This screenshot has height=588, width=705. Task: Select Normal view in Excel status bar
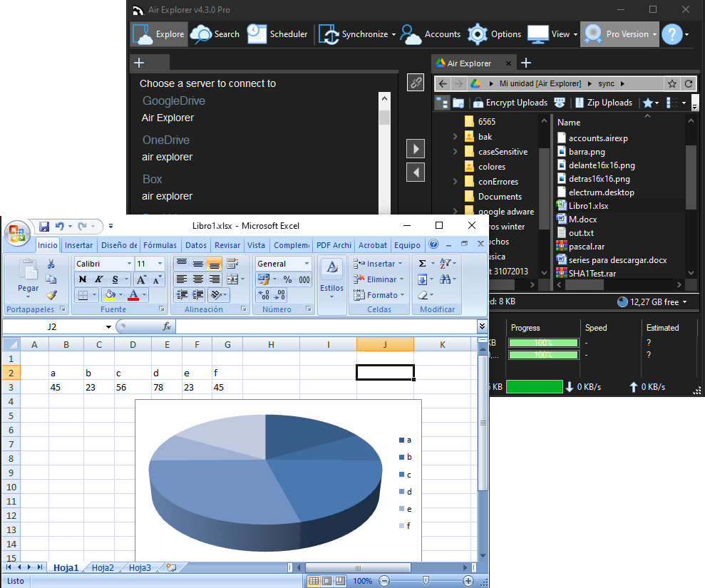click(x=314, y=581)
